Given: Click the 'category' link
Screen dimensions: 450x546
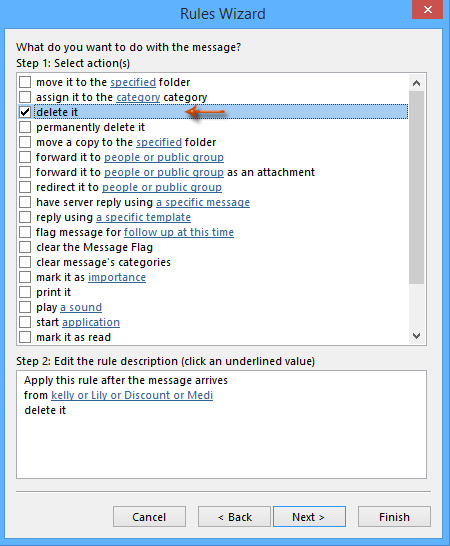Looking at the screenshot, I should (138, 98).
